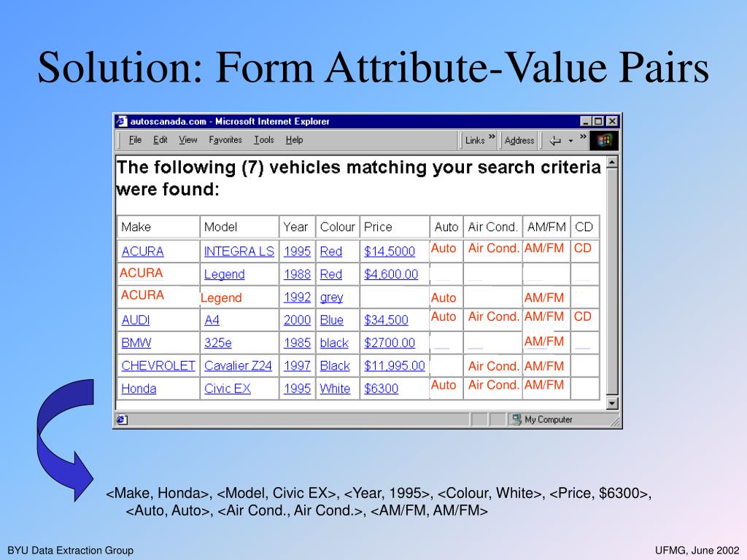Click the scrollbar down arrow

tap(612, 403)
